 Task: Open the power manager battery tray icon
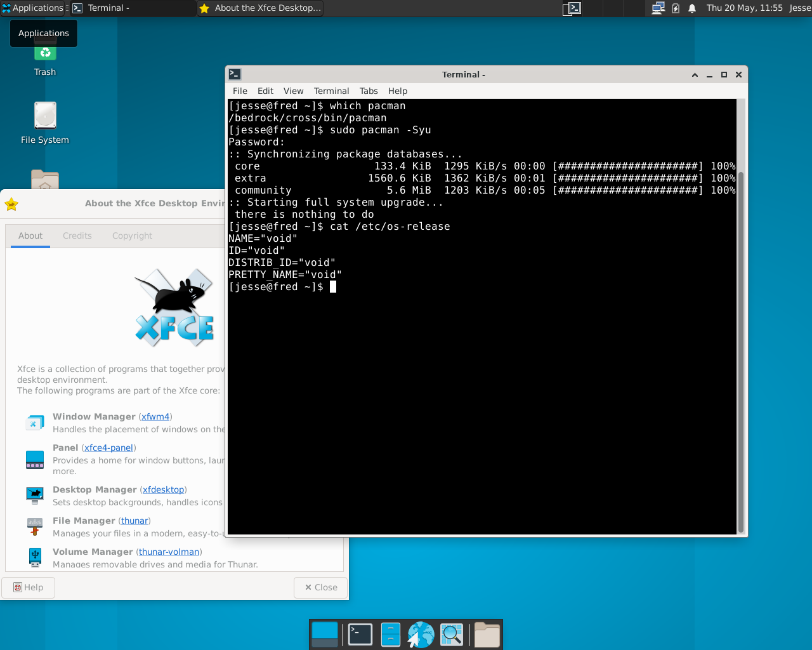coord(676,8)
